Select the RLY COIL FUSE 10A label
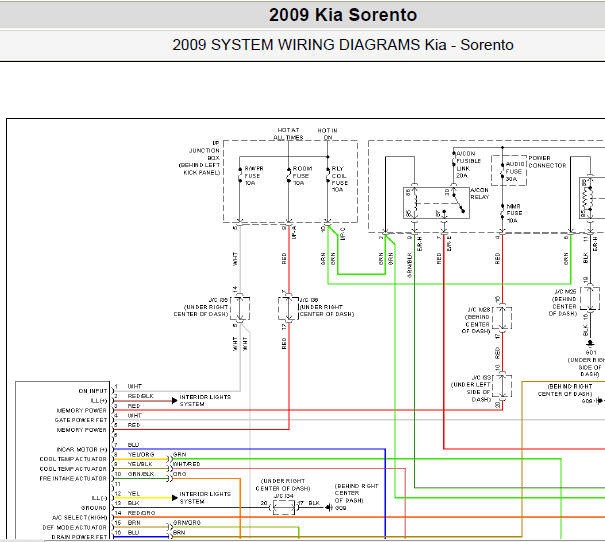The image size is (605, 542). pos(340,179)
